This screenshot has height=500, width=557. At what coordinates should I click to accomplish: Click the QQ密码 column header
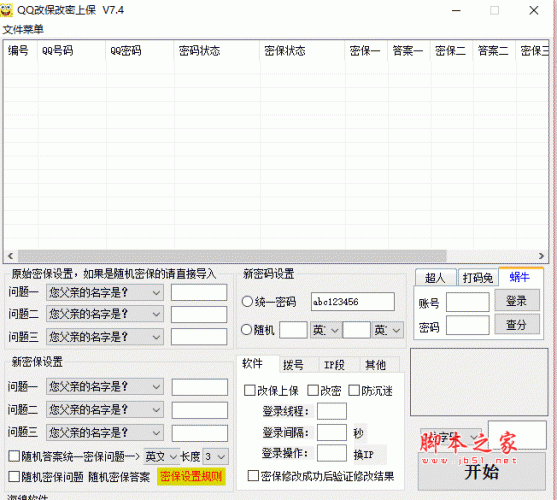click(x=140, y=51)
